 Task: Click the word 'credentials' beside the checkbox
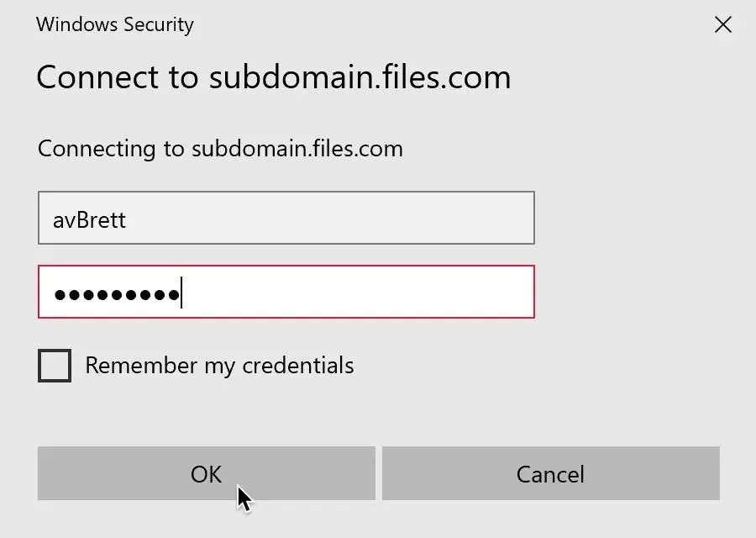pyautogui.click(x=298, y=366)
